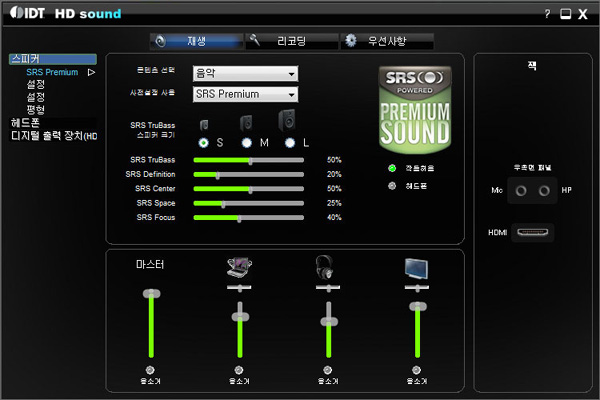
Task: Click the 마스터 volume slider
Action: pyautogui.click(x=151, y=323)
